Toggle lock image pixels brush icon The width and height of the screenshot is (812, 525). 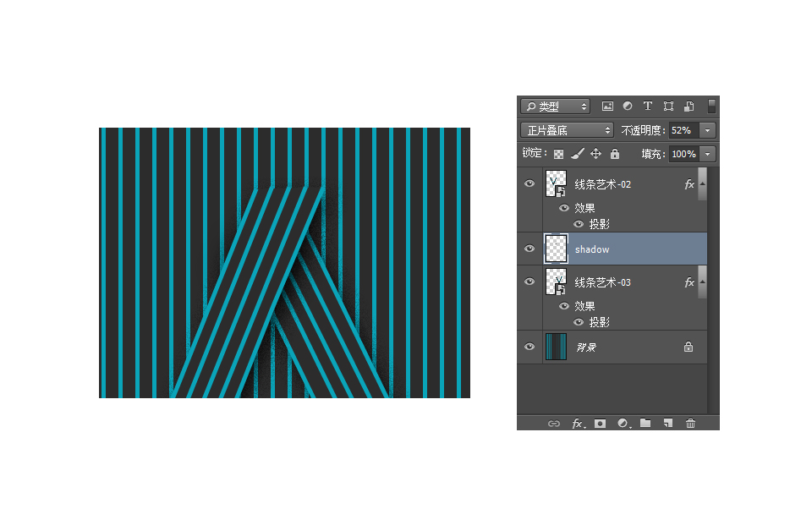pos(577,154)
